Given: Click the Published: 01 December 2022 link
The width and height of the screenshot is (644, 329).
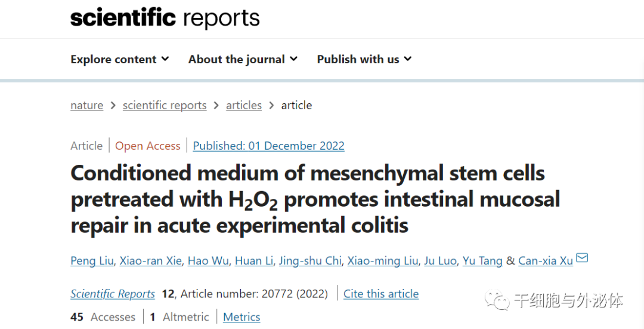Looking at the screenshot, I should coord(268,146).
